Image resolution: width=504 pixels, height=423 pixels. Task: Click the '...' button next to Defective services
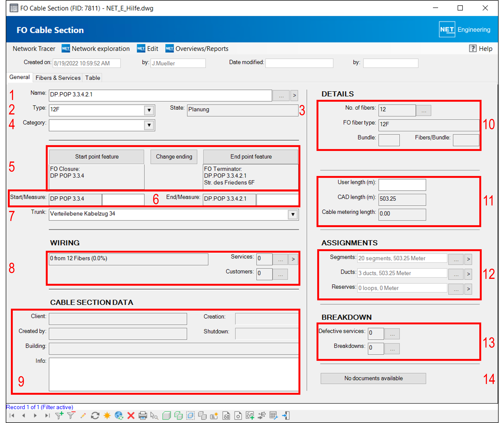point(392,334)
